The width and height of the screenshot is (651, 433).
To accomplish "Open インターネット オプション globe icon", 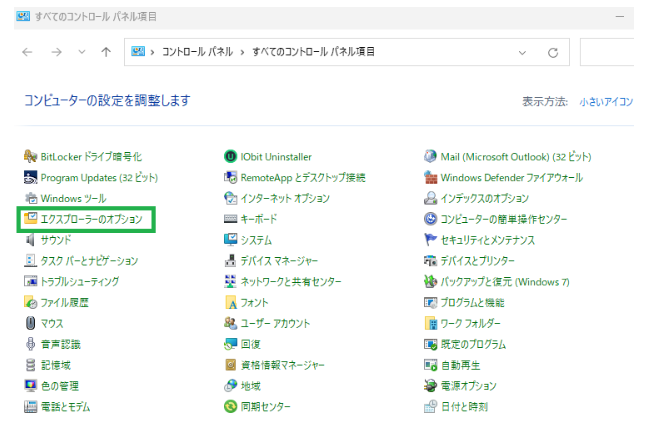I will (x=230, y=198).
